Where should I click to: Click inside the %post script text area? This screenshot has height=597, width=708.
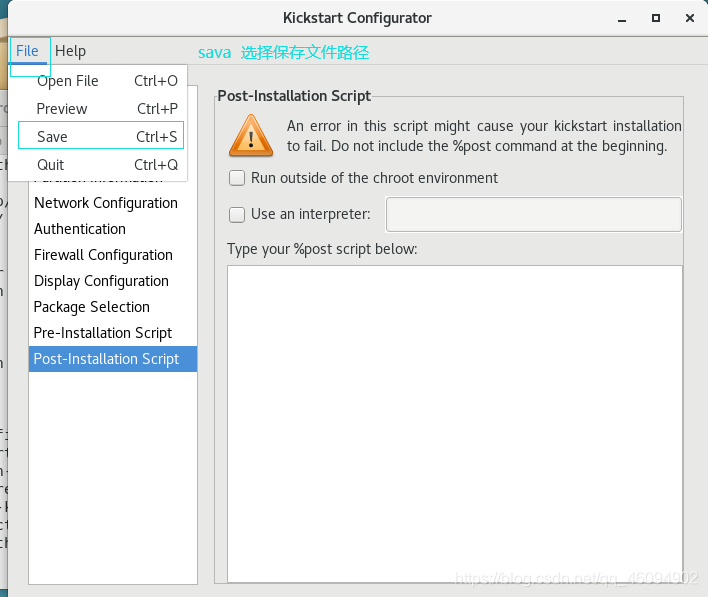click(455, 424)
